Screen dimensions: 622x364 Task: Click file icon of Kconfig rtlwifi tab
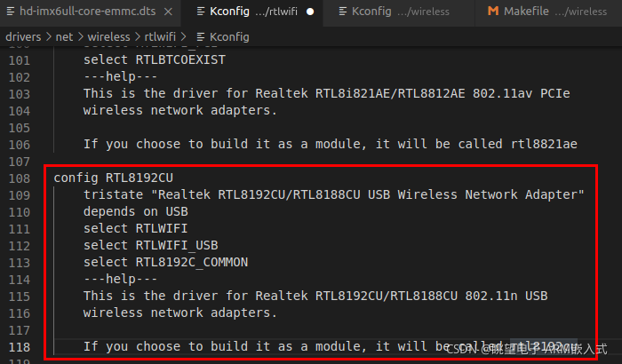pyautogui.click(x=201, y=12)
